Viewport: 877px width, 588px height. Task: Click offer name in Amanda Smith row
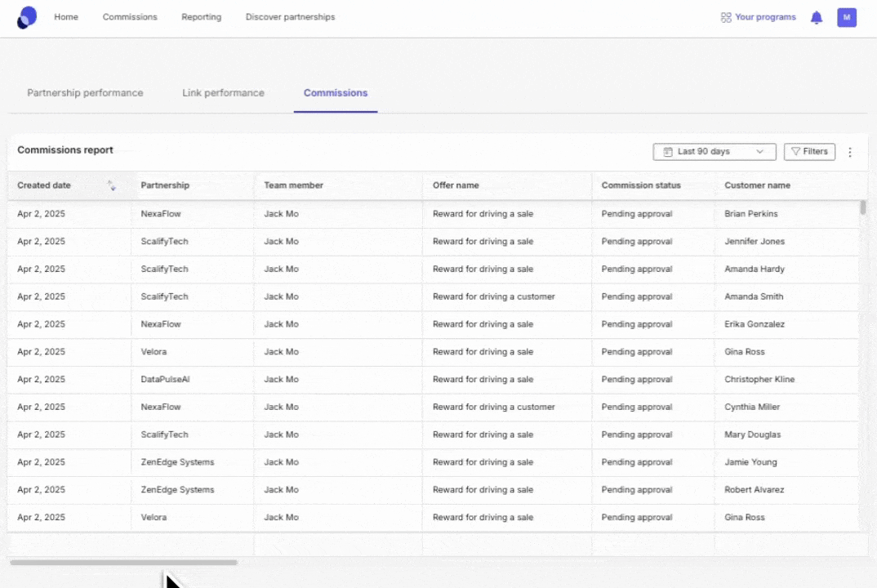coord(494,296)
